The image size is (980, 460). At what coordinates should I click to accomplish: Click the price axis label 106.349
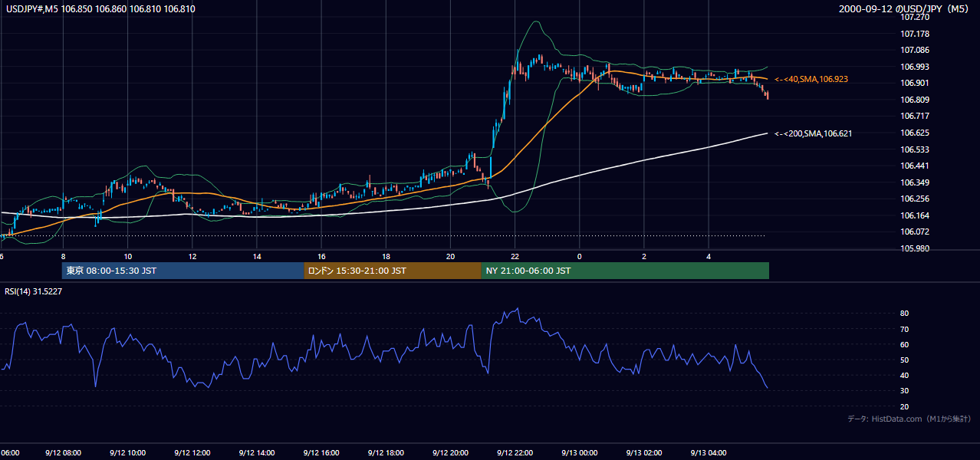point(916,182)
